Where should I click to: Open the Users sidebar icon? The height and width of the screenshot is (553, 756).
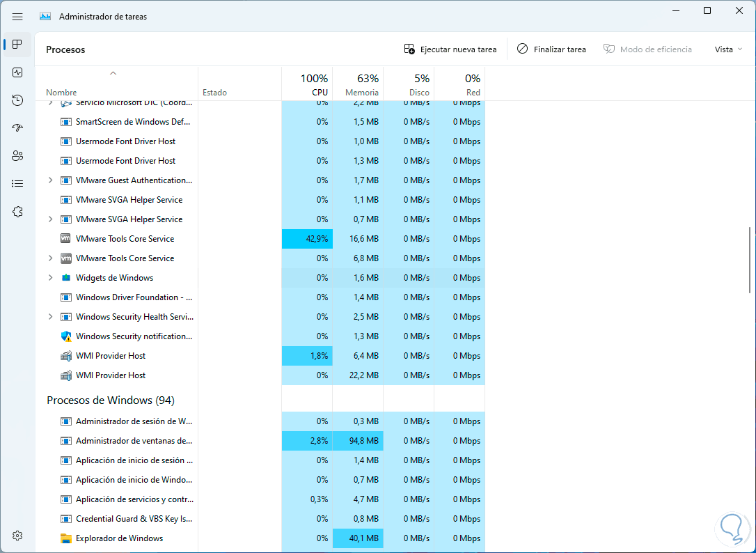tap(17, 156)
